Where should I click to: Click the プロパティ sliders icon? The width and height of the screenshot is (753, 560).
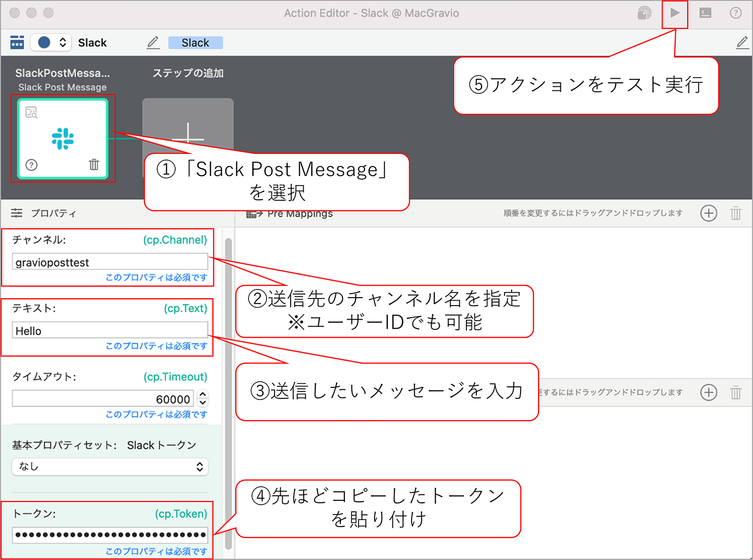17,213
